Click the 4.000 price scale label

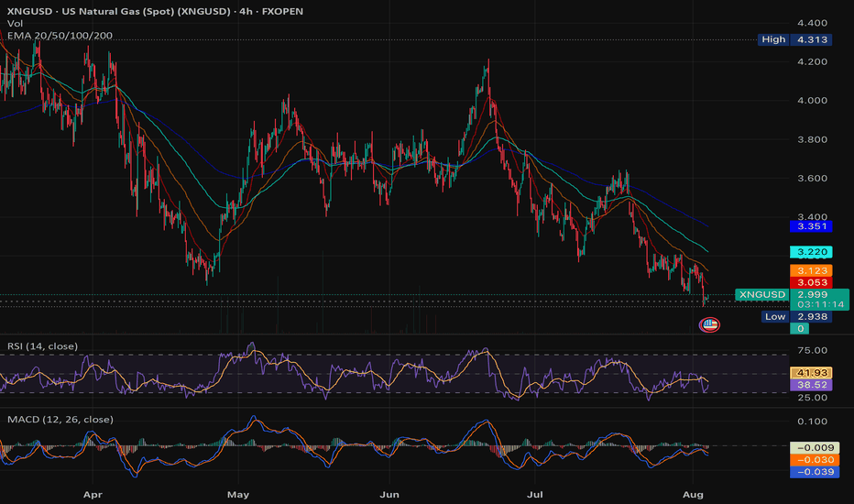tap(812, 100)
